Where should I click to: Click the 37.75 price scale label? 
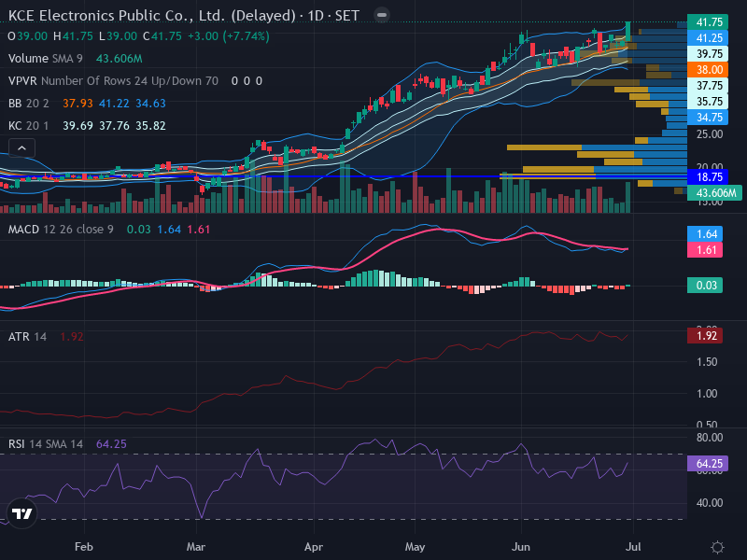point(708,85)
